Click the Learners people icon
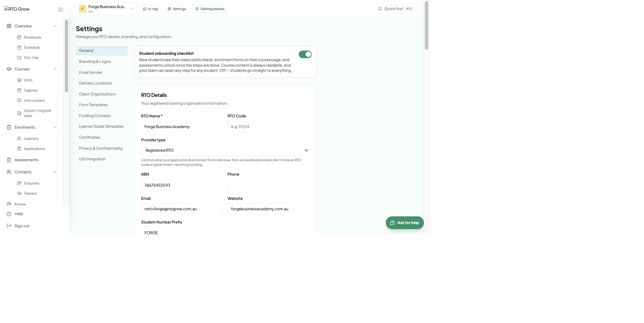Screen dimensions: 644x323 click(19, 139)
